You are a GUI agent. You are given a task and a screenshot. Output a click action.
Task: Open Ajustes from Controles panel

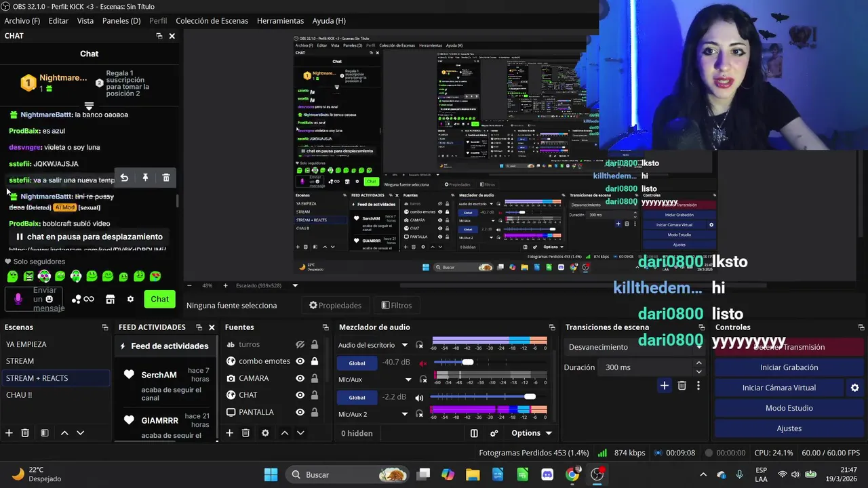point(789,428)
